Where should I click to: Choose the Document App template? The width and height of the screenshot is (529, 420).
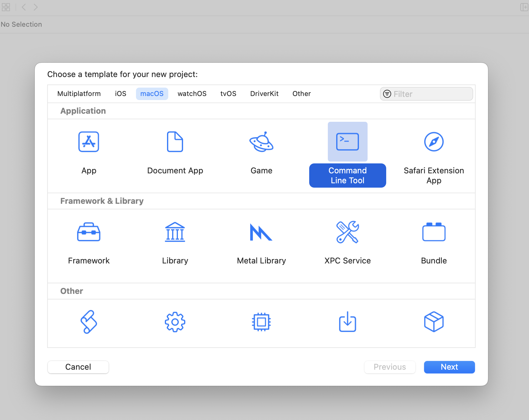175,142
